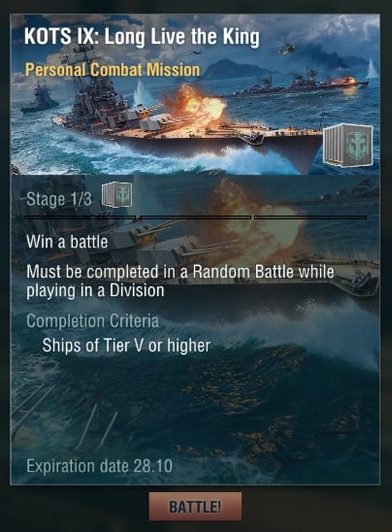
Task: Click the orange muzzle flash explosion
Action: [194, 104]
